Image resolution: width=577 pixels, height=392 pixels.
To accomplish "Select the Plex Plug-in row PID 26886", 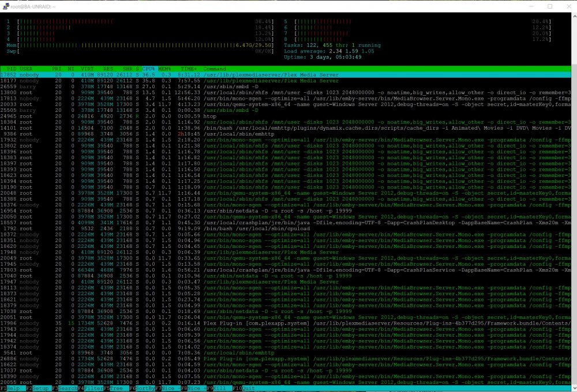I will tap(286, 359).
